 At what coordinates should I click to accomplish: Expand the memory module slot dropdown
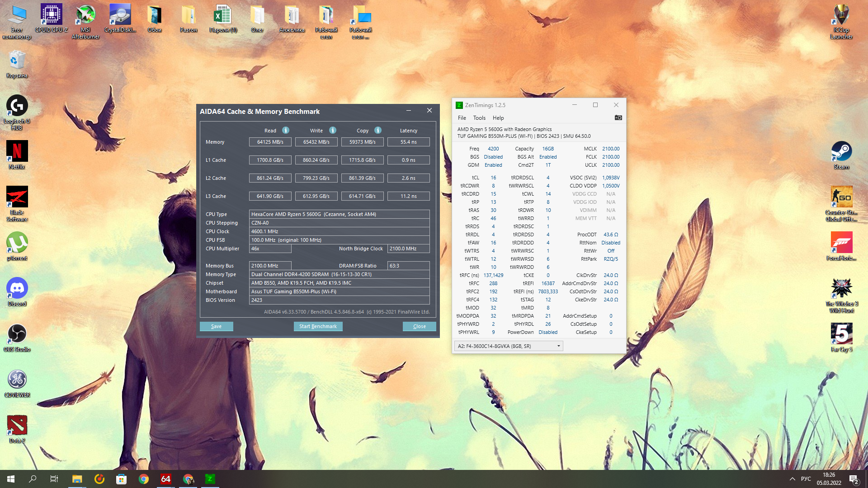tap(558, 346)
